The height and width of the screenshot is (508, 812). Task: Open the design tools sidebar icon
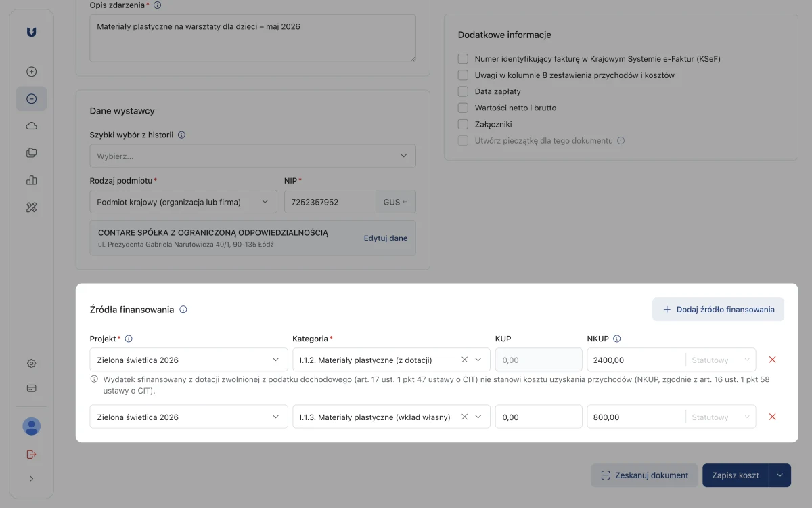[x=31, y=207]
